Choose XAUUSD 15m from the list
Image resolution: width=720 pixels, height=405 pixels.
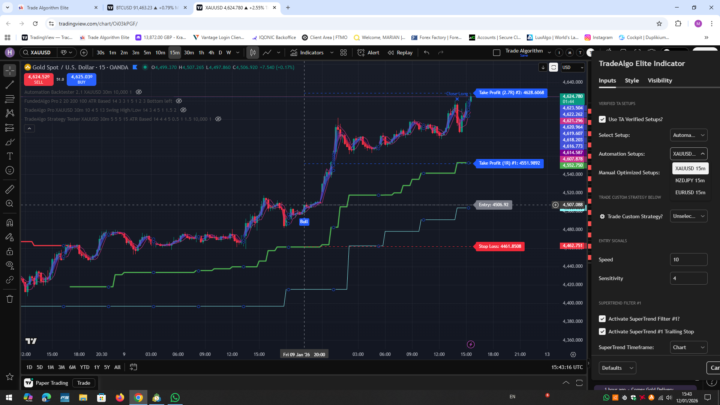tap(690, 169)
